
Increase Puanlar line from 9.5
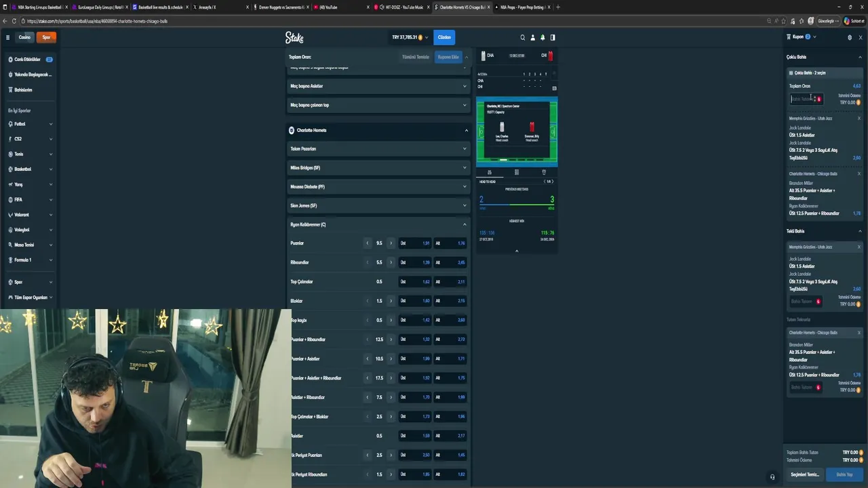tap(391, 243)
